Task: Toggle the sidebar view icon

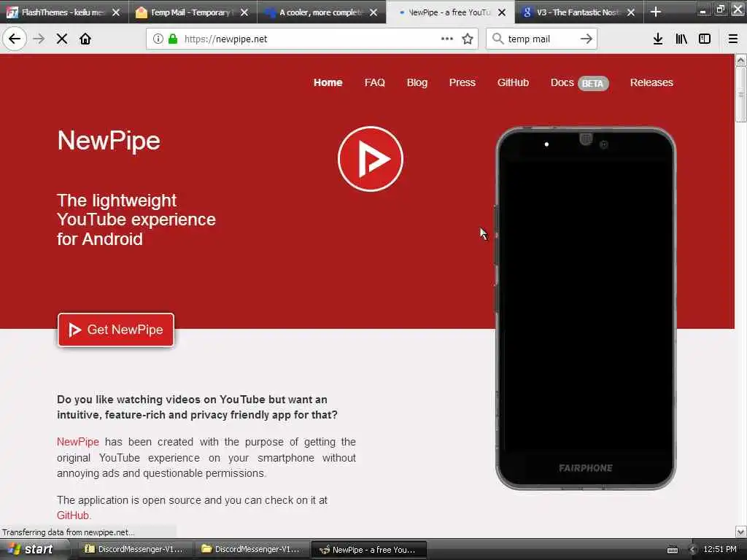Action: 705,39
